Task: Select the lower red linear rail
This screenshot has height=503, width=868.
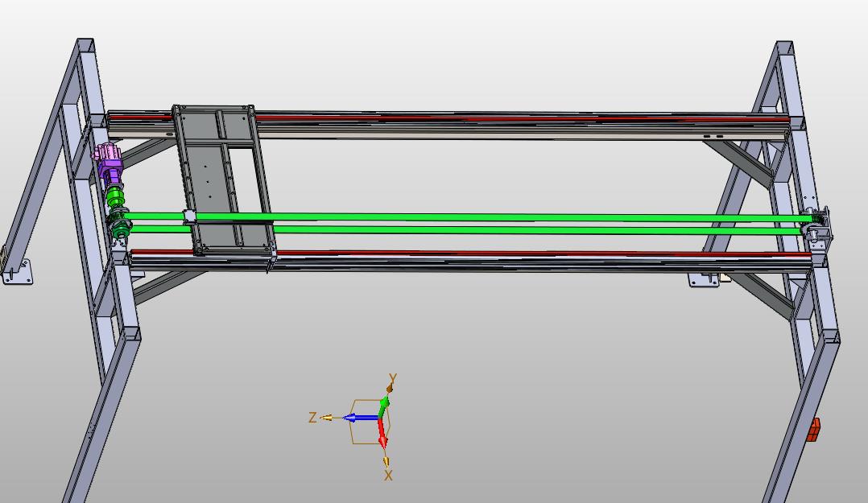Action: (x=470, y=254)
